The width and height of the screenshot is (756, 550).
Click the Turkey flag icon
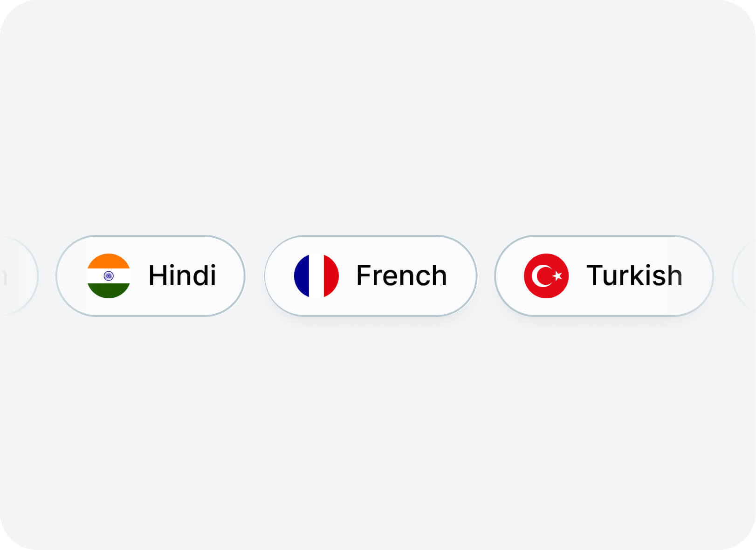(x=546, y=275)
